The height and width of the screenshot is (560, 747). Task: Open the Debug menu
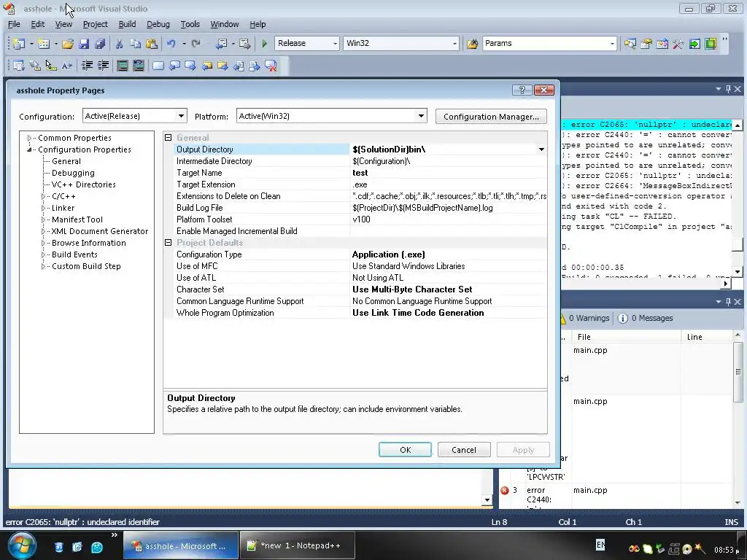tap(158, 24)
